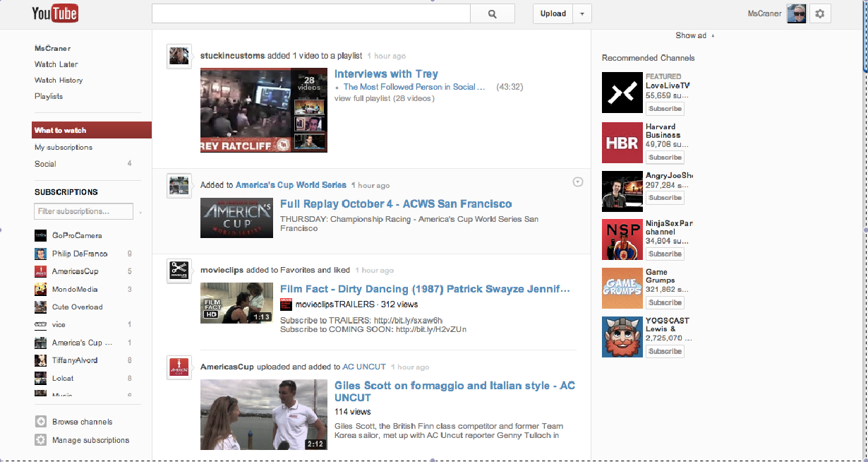The width and height of the screenshot is (868, 462).
Task: Click the Film Fact Dirty Dancing thumbnail
Action: 236,303
